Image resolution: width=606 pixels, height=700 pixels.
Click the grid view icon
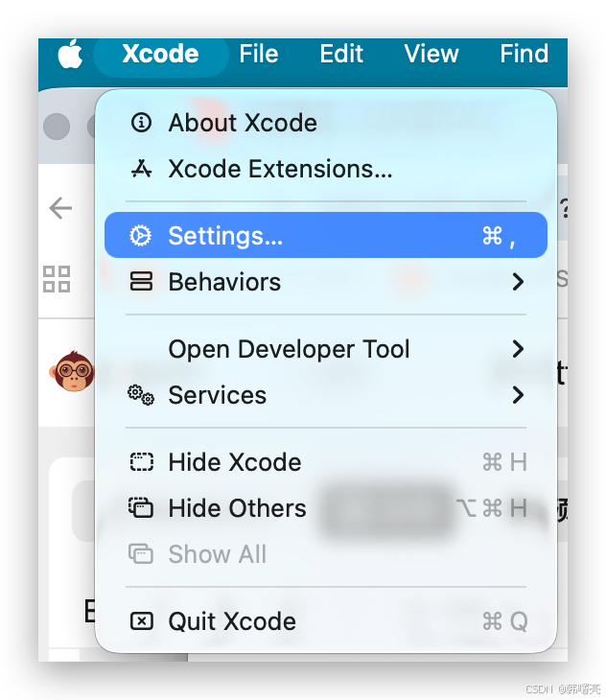tap(57, 279)
